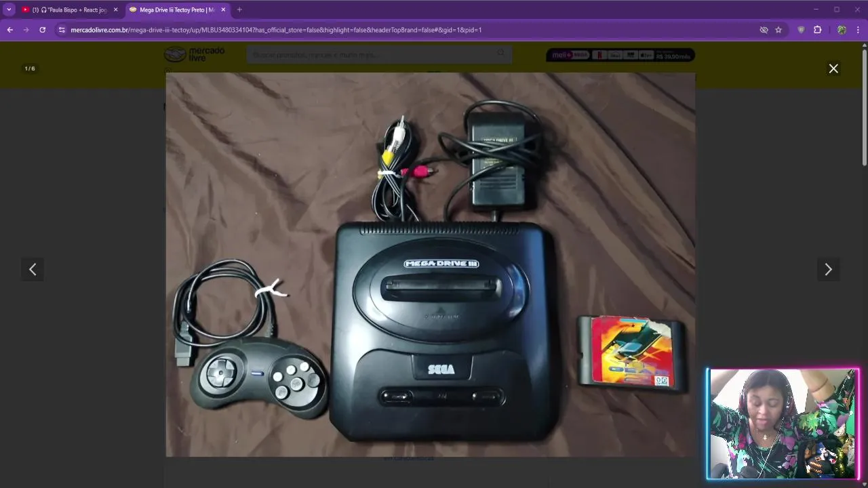Open a new browser tab
Viewport: 868px width, 488px height.
(239, 9)
